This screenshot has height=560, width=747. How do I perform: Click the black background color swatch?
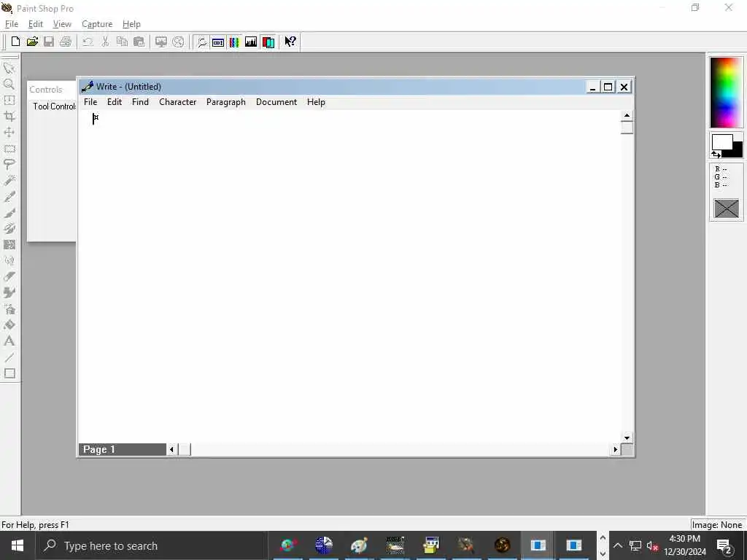[737, 152]
